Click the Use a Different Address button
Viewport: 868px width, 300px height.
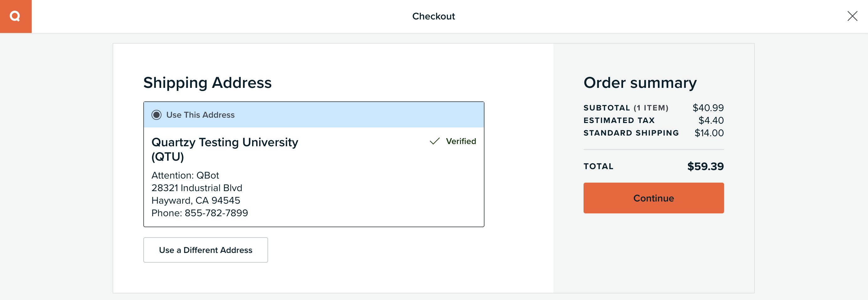pyautogui.click(x=205, y=250)
